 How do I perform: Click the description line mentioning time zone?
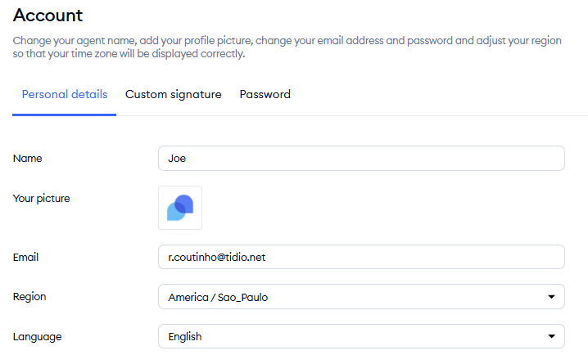pyautogui.click(x=129, y=54)
